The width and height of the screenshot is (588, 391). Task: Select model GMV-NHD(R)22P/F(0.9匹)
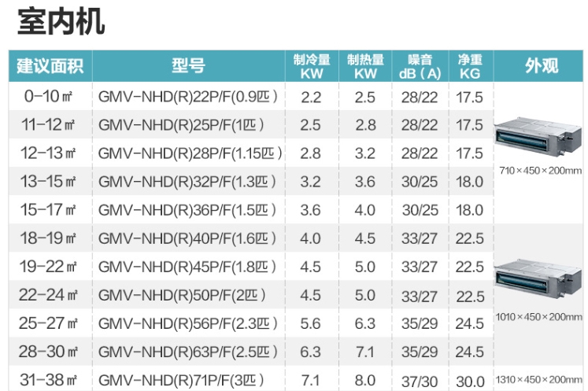[188, 98]
